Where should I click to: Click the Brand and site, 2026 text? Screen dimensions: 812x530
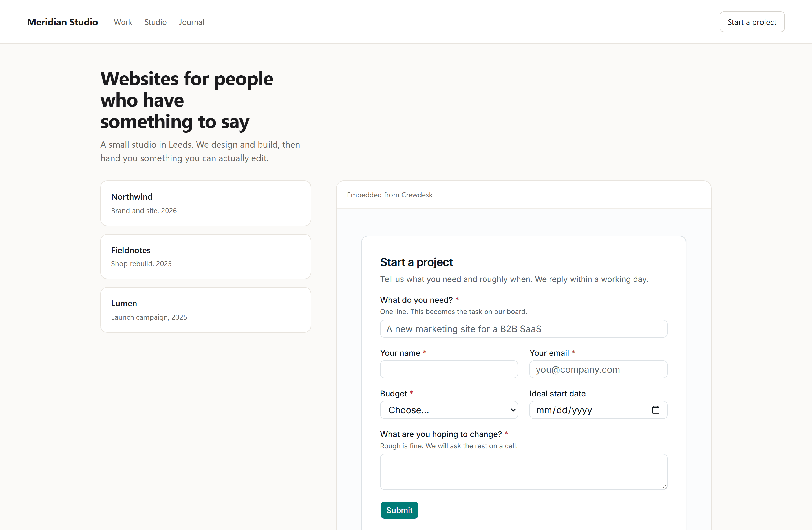pyautogui.click(x=144, y=211)
